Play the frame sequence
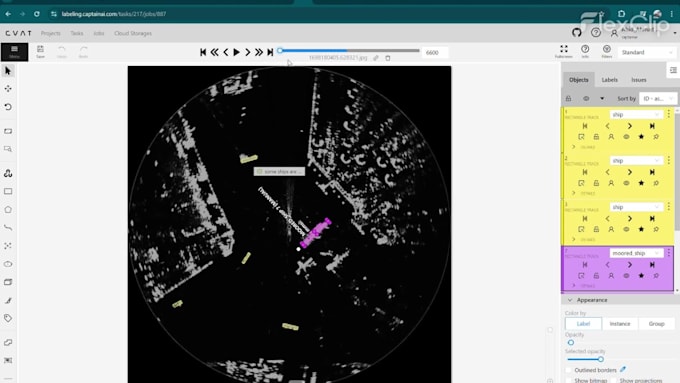 (x=236, y=52)
